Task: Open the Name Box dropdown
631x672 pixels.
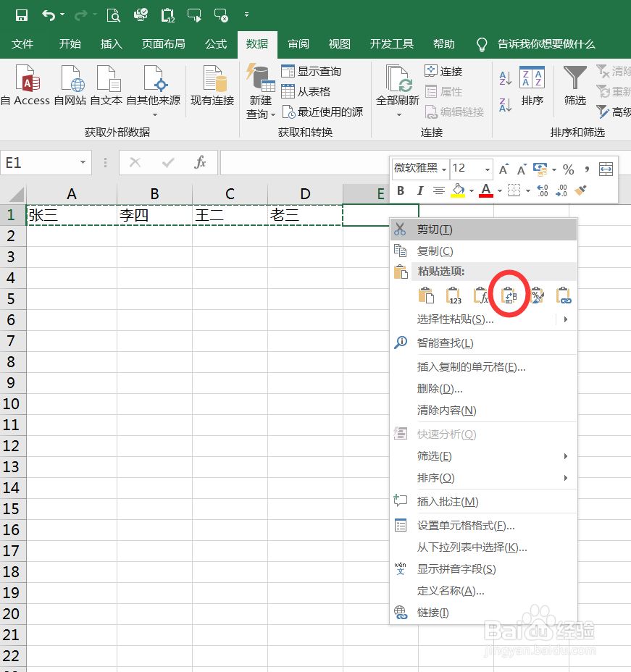Action: click(x=81, y=162)
